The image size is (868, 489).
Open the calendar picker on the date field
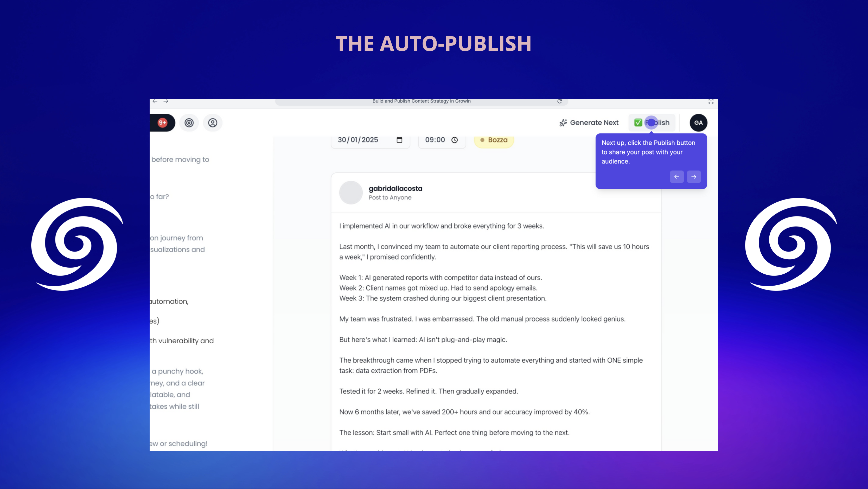coord(399,140)
